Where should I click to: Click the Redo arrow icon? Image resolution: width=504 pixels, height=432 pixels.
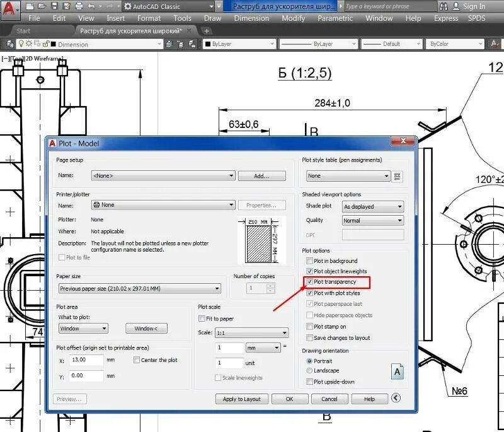pos(108,6)
